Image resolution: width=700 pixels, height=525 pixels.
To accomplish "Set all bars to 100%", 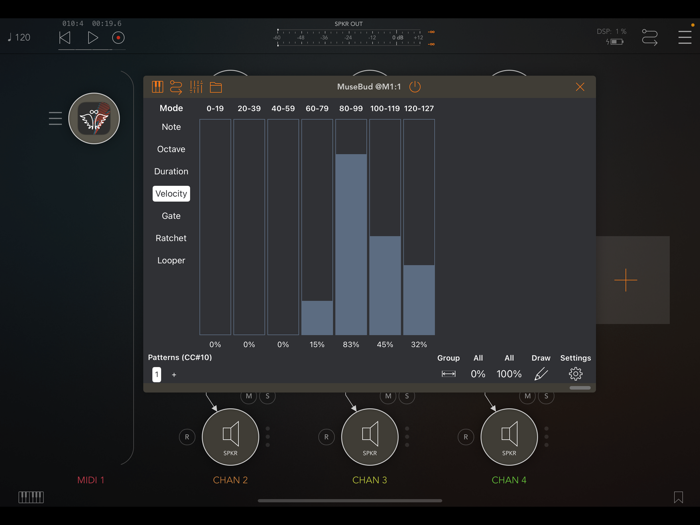I will coord(509,374).
